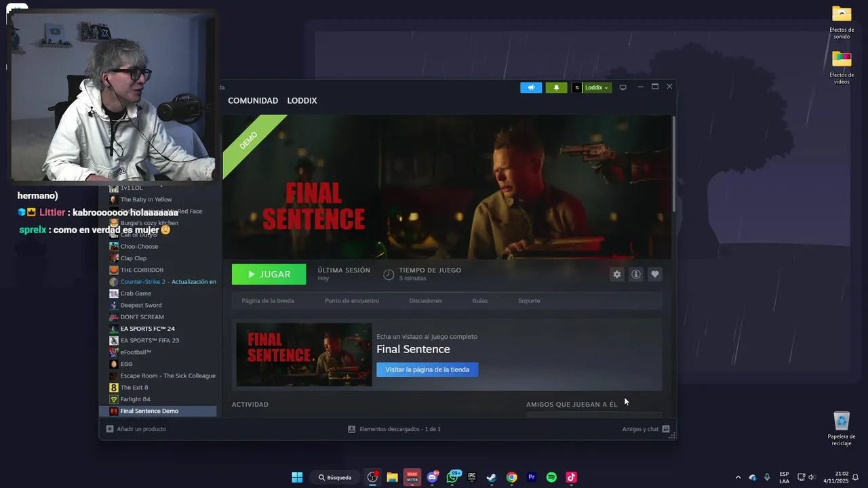
Task: Open Guías tab
Action: (x=479, y=301)
